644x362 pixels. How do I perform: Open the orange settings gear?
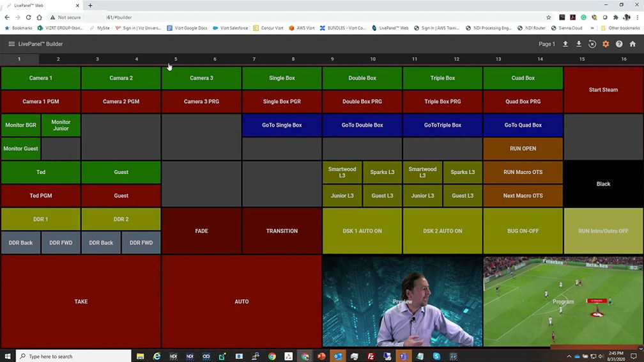(606, 44)
